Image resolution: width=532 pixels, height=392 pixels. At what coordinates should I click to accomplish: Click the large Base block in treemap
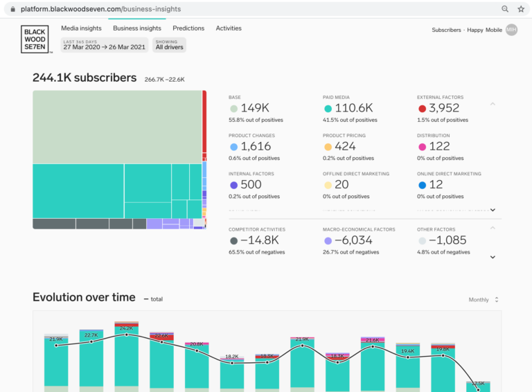[117, 127]
